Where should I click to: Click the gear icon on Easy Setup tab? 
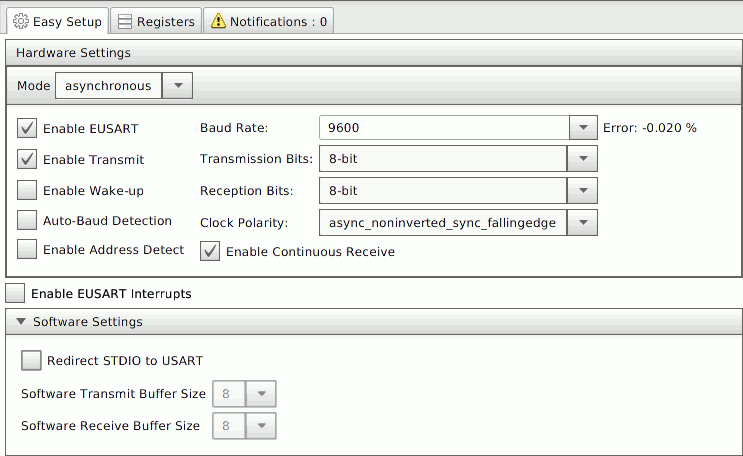point(20,21)
